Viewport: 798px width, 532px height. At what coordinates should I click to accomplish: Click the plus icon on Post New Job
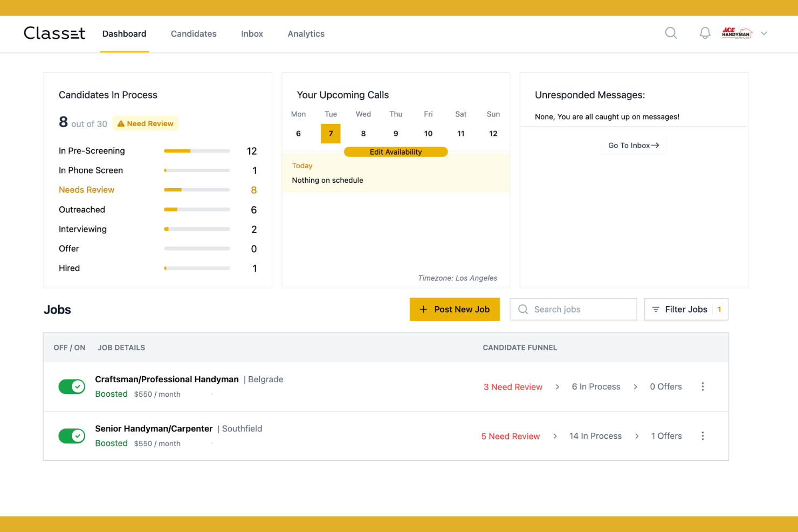[423, 309]
